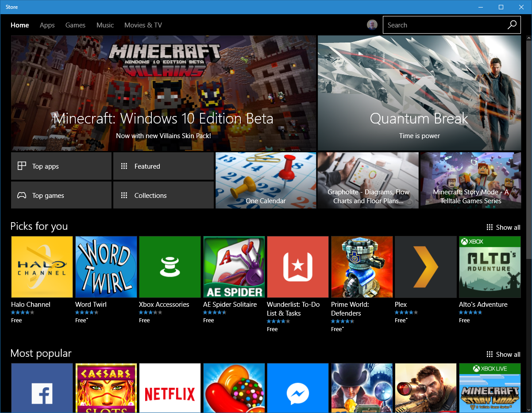Open the Word Twirl app icon
The height and width of the screenshot is (413, 532).
[x=106, y=266]
